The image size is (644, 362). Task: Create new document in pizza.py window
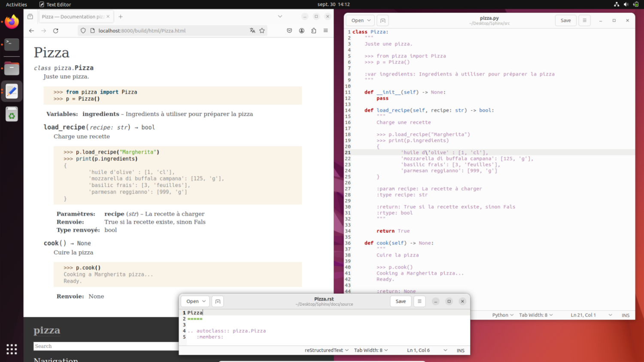tap(383, 20)
